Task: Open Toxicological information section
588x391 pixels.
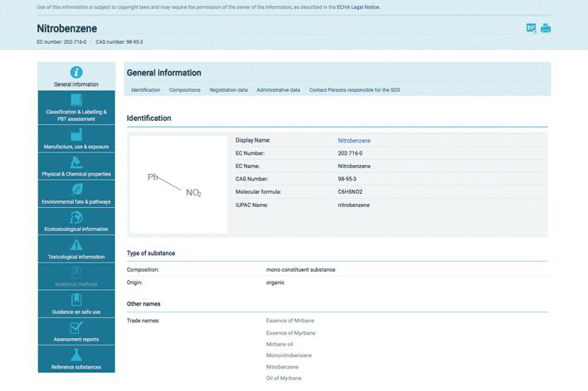Action: pyautogui.click(x=76, y=249)
